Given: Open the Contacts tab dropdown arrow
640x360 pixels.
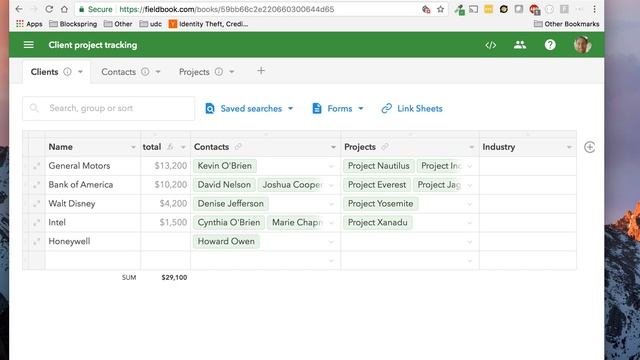Looking at the screenshot, I should coord(158,72).
